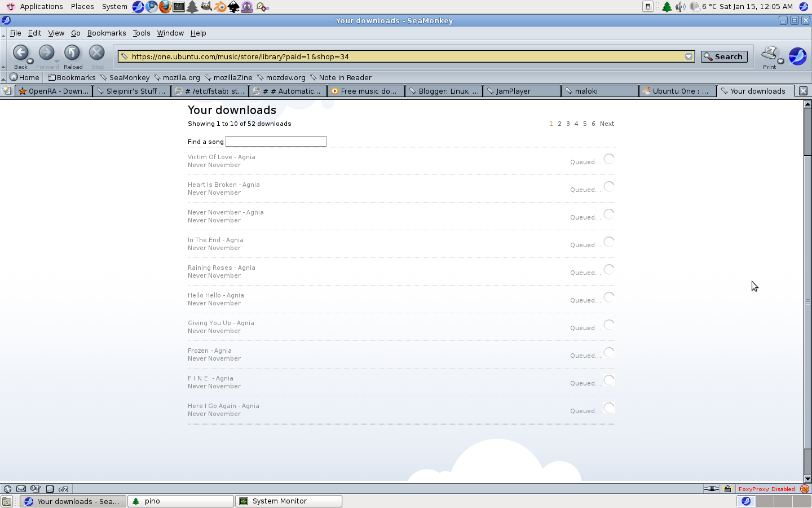Click the pine tree launcher beside Terminal
The image size is (812, 508).
(x=192, y=7)
